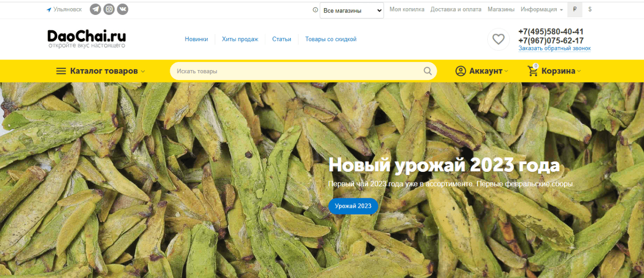644x278 pixels.
Task: Open the VK social link icon
Action: pyautogui.click(x=123, y=9)
